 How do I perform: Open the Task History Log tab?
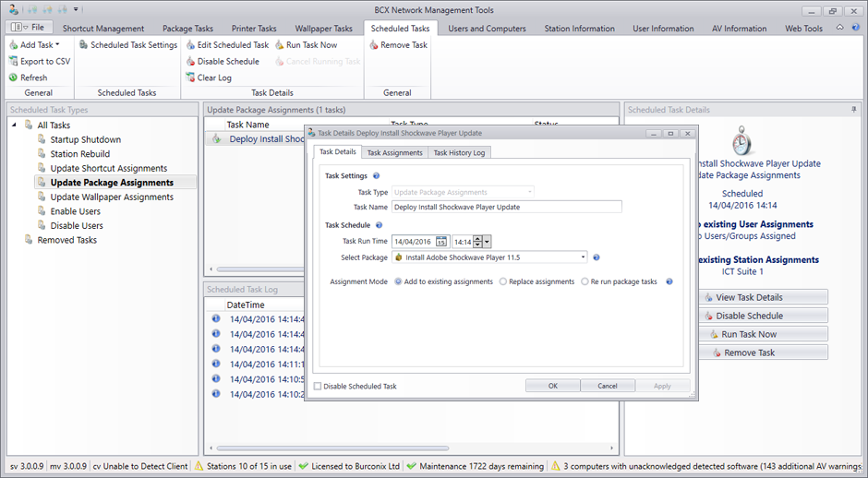pyautogui.click(x=459, y=152)
